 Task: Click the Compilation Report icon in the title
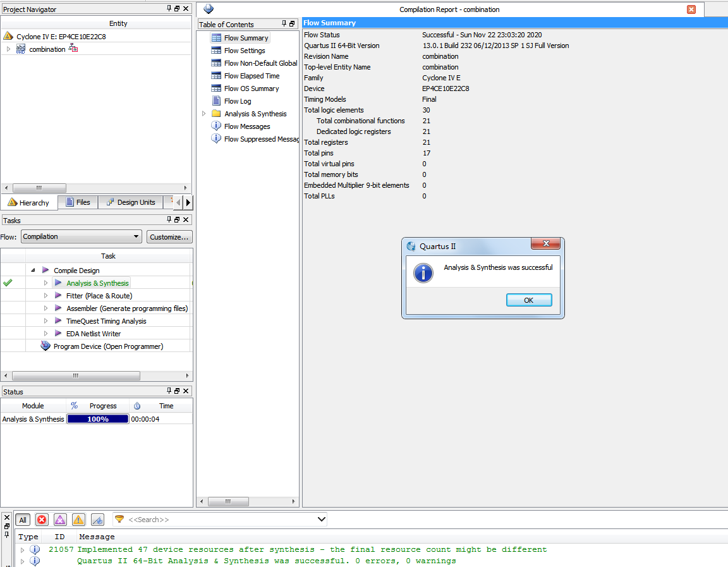209,9
